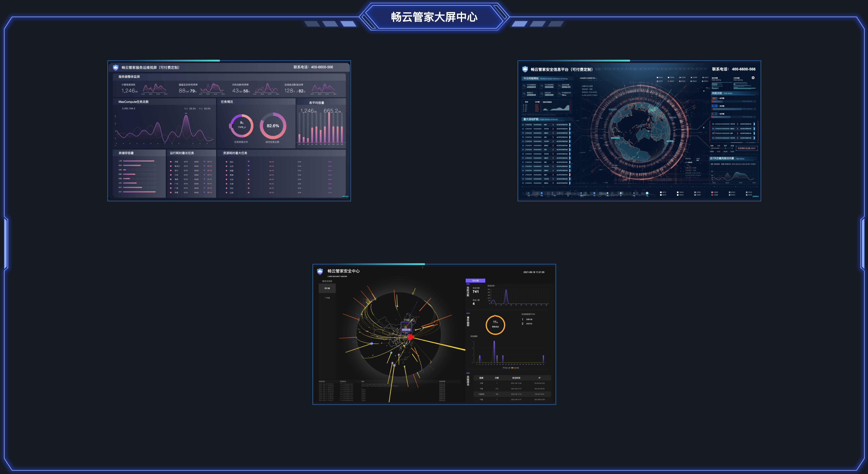Click the 次数 column header in 风险排名 table

point(497,378)
